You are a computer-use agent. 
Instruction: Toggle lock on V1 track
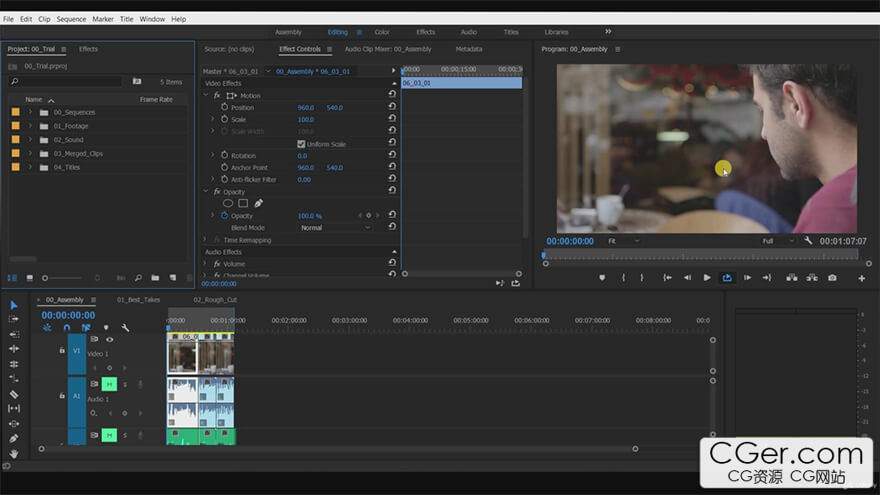62,350
